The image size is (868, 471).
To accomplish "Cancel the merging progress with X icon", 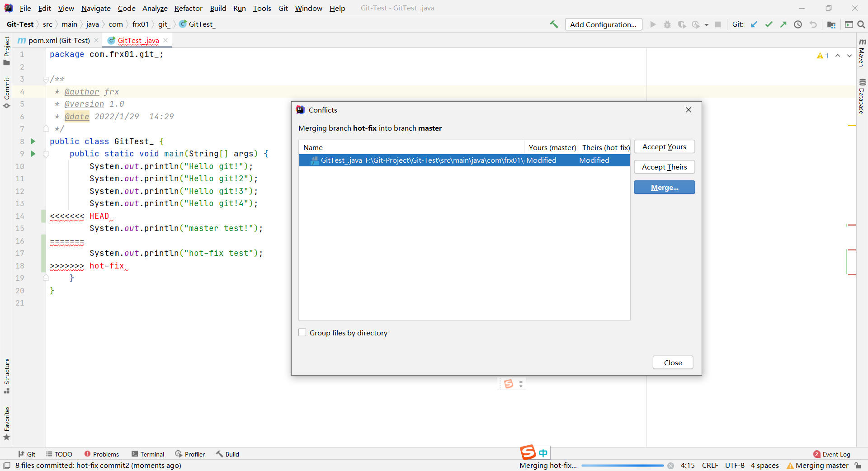I will 671,466.
